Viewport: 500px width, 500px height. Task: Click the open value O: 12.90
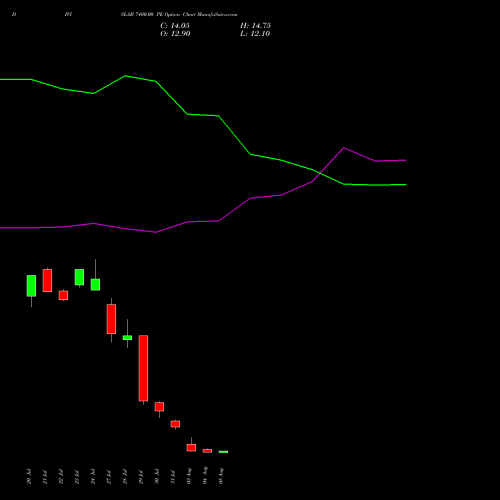pos(175,34)
